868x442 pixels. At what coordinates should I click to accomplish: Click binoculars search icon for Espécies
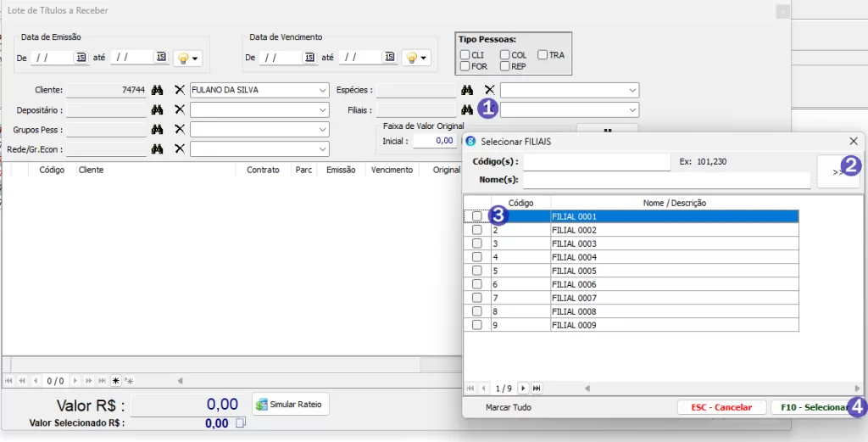(x=467, y=90)
